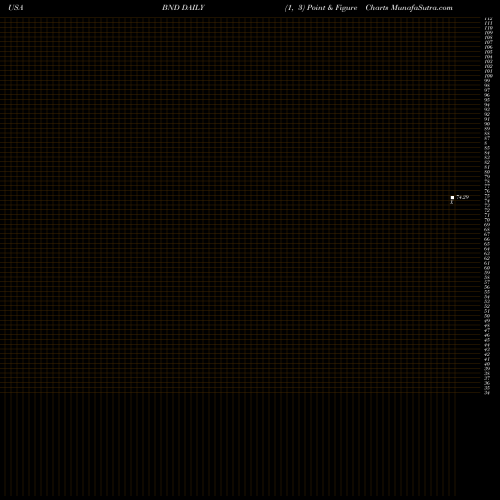This screenshot has width=500, height=500.
Task: Click the BND DAILY chart title
Action: pos(183,8)
